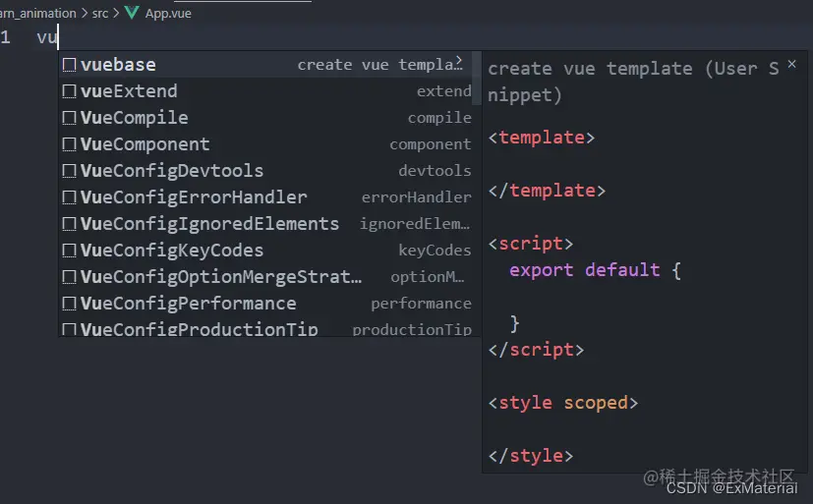
Task: Place cursor in the typed text 'vu'
Action: tap(46, 37)
